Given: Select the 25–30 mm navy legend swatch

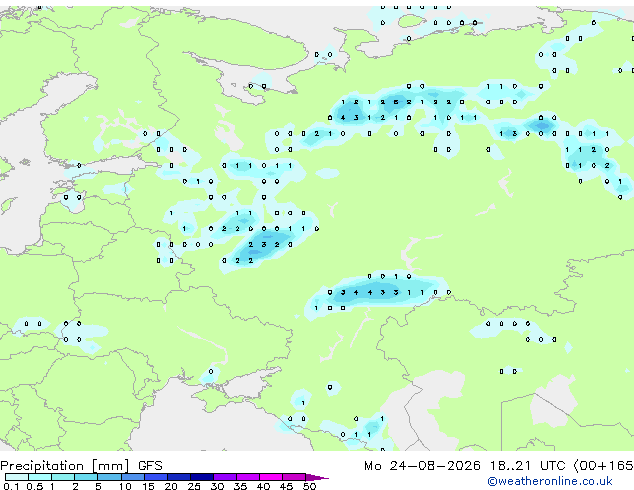Looking at the screenshot, I should tap(202, 477).
